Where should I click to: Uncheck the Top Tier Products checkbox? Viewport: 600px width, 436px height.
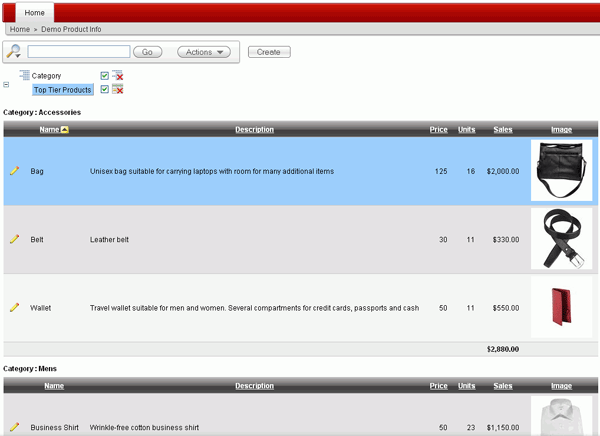[x=104, y=89]
